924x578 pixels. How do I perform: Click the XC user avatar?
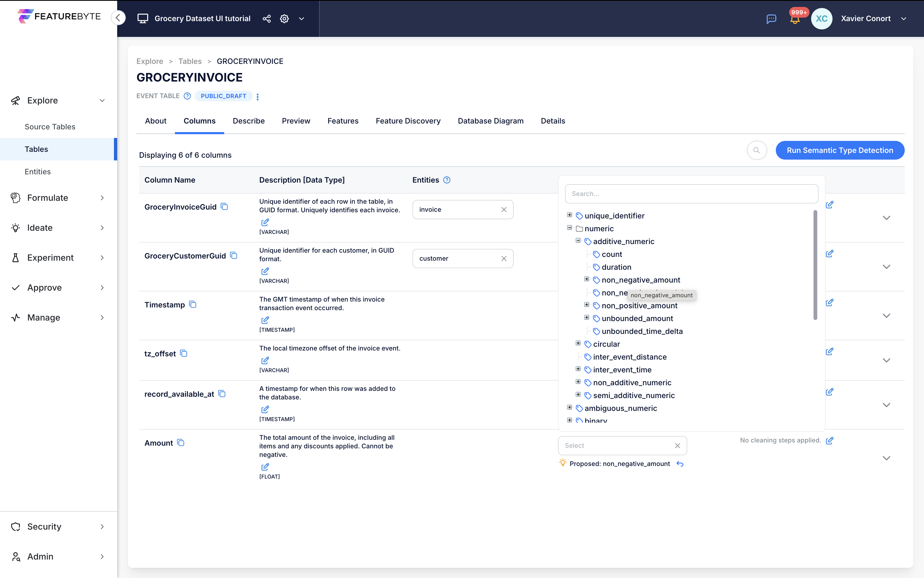coord(822,19)
